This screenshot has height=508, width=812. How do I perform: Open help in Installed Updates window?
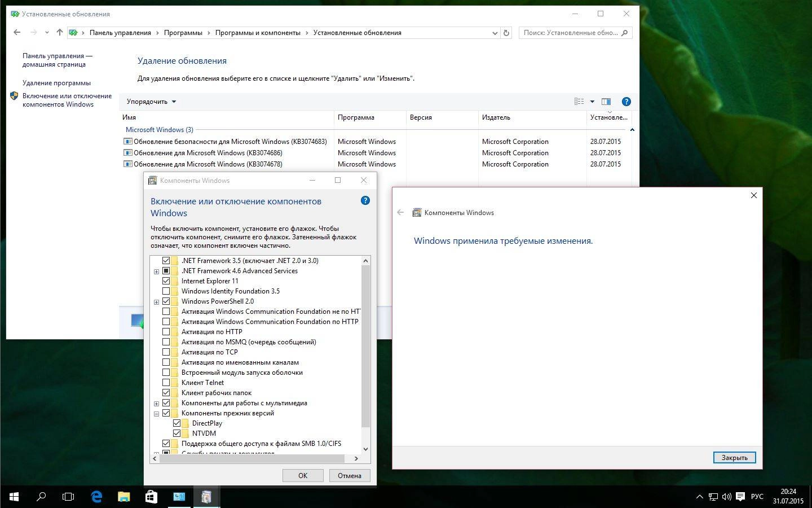pyautogui.click(x=626, y=102)
